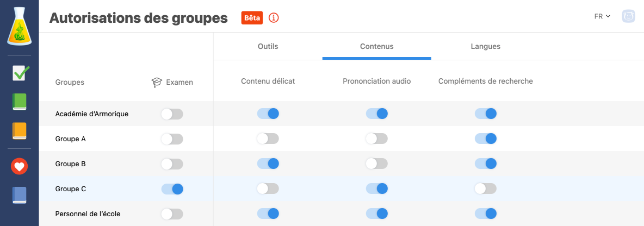The image size is (644, 226).
Task: Select the Contenus tab
Action: 376,46
